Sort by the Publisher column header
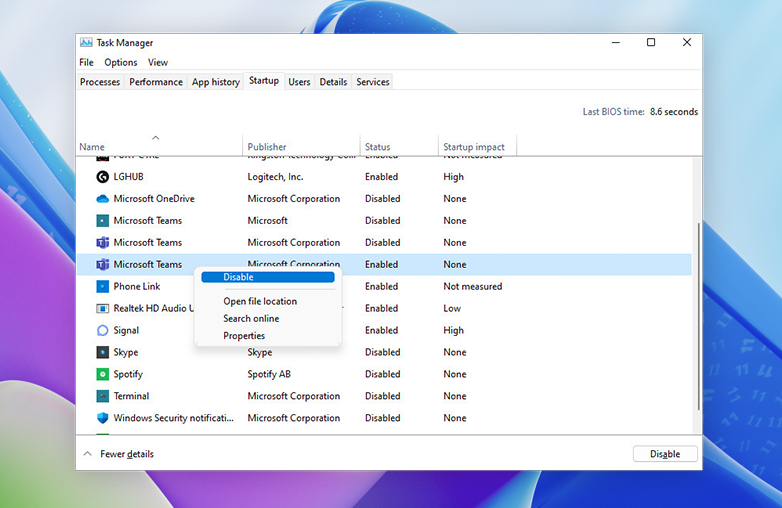This screenshot has width=782, height=508. (x=301, y=145)
